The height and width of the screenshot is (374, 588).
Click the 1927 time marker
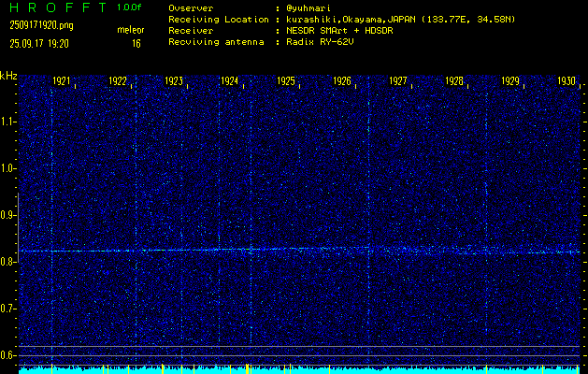[398, 81]
